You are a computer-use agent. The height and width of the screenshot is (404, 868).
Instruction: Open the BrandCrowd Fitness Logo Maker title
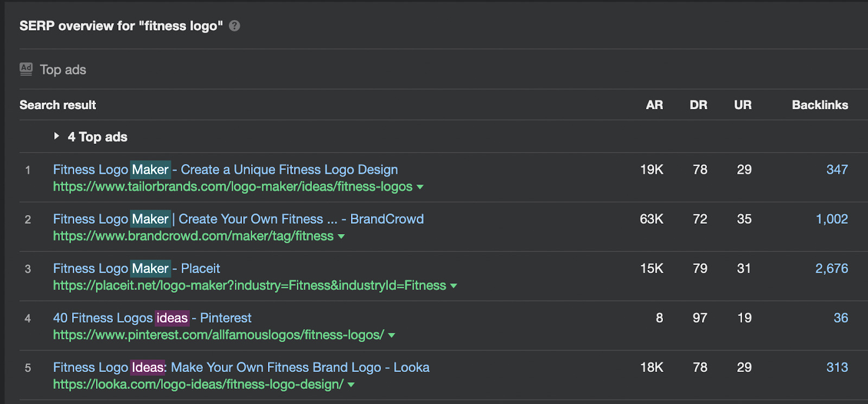point(238,219)
